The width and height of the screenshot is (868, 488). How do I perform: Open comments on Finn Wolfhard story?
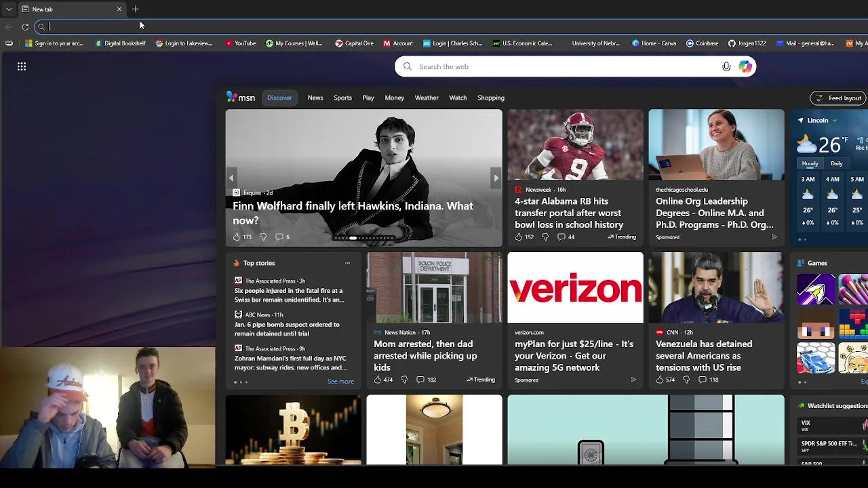(283, 237)
